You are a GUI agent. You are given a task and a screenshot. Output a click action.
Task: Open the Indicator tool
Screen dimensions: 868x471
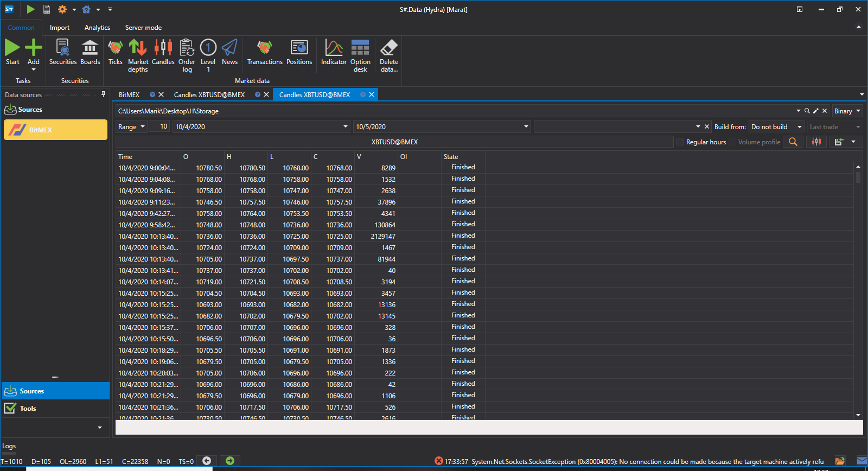334,53
